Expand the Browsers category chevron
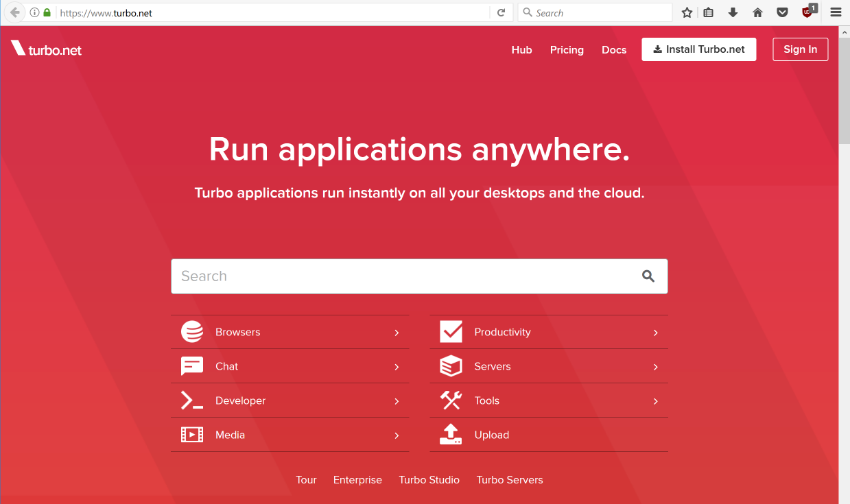850x504 pixels. pyautogui.click(x=397, y=333)
